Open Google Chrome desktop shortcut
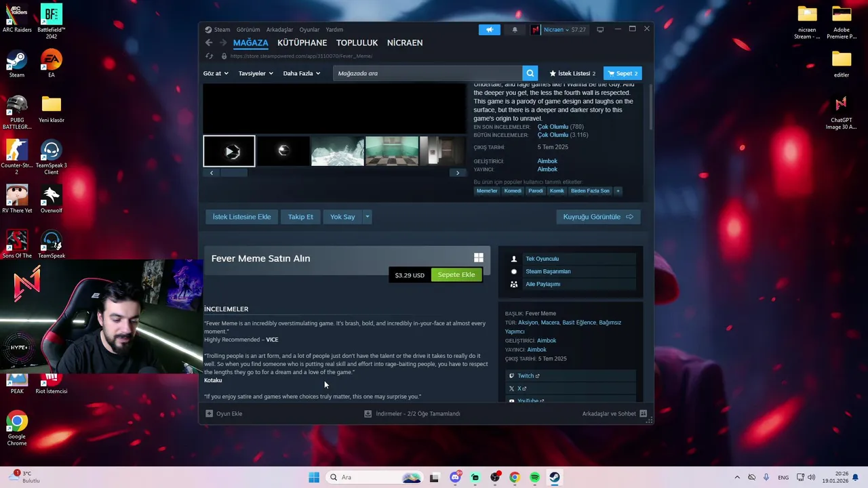868x488 pixels. tap(17, 428)
